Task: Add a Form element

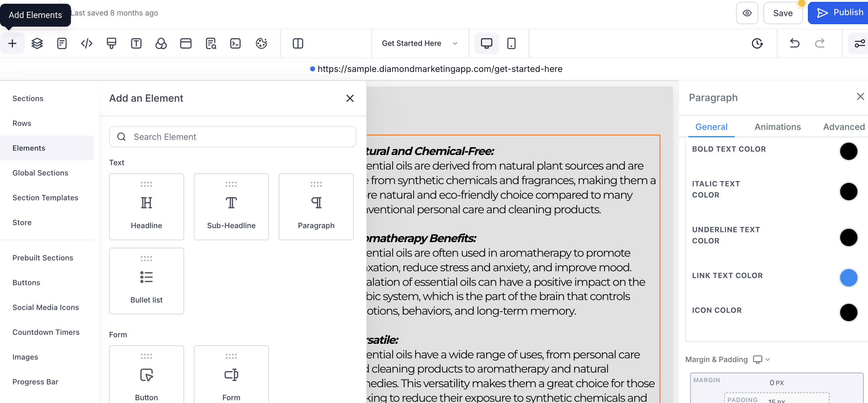Action: tap(231, 374)
